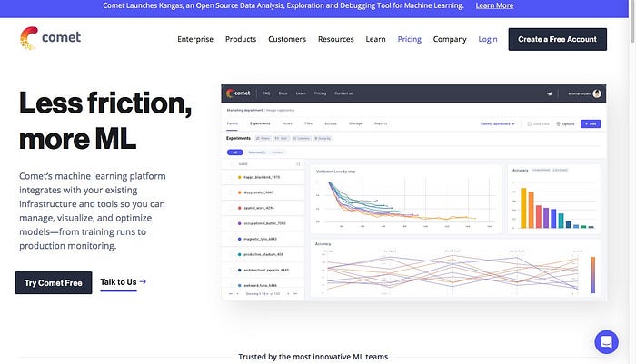Switch to the Archive tab
Image resolution: width=636 pixels, height=364 pixels.
[331, 123]
